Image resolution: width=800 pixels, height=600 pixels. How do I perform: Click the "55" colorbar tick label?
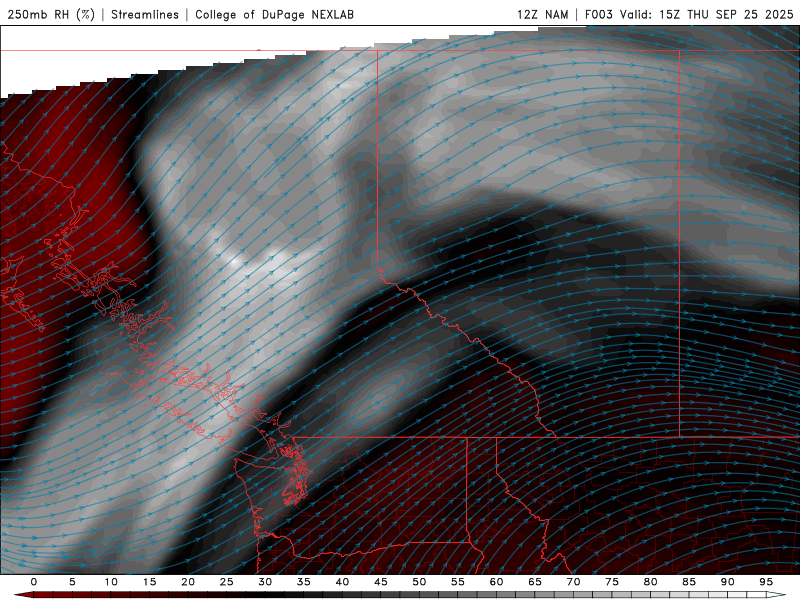pyautogui.click(x=458, y=582)
